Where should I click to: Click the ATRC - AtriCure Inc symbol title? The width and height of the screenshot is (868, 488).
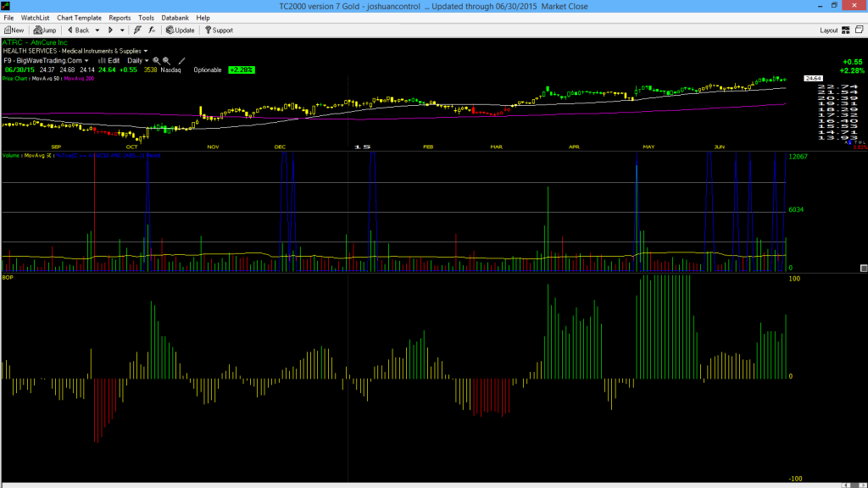coord(35,42)
